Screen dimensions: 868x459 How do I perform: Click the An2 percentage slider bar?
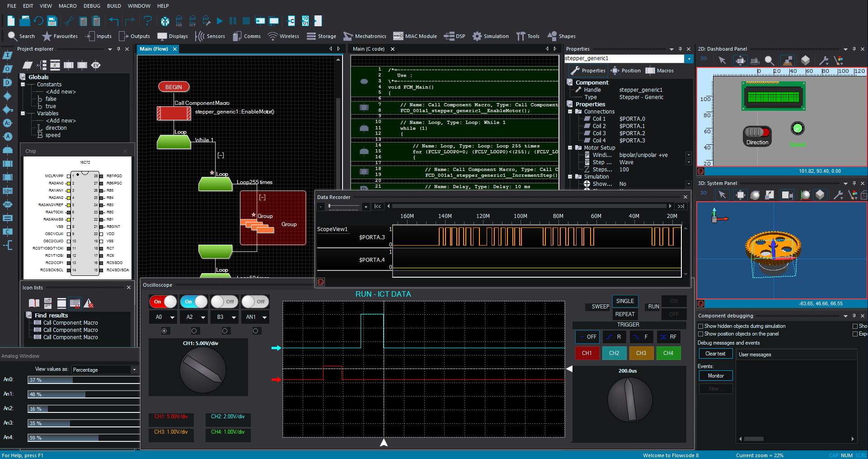[84, 409]
